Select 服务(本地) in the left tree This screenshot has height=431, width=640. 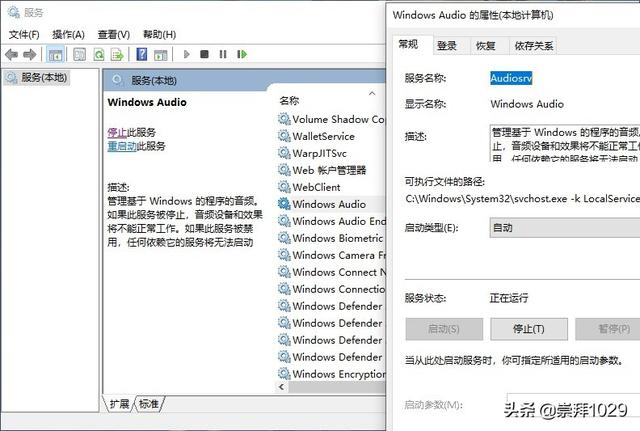tap(37, 78)
